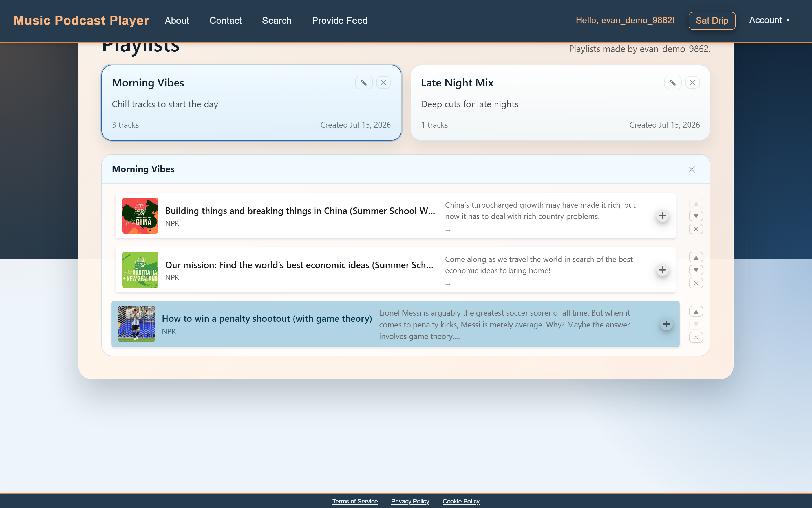Open the Cookie Policy link
The height and width of the screenshot is (508, 812).
tap(461, 501)
